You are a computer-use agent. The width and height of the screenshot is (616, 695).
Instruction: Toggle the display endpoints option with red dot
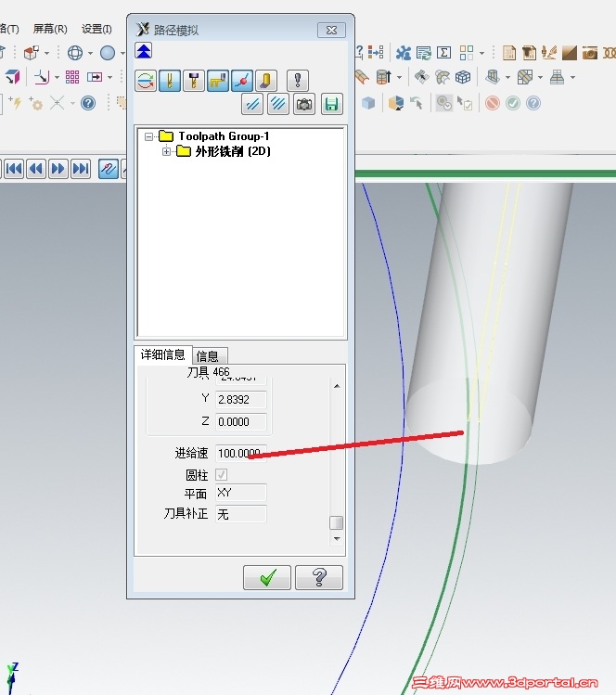(242, 81)
